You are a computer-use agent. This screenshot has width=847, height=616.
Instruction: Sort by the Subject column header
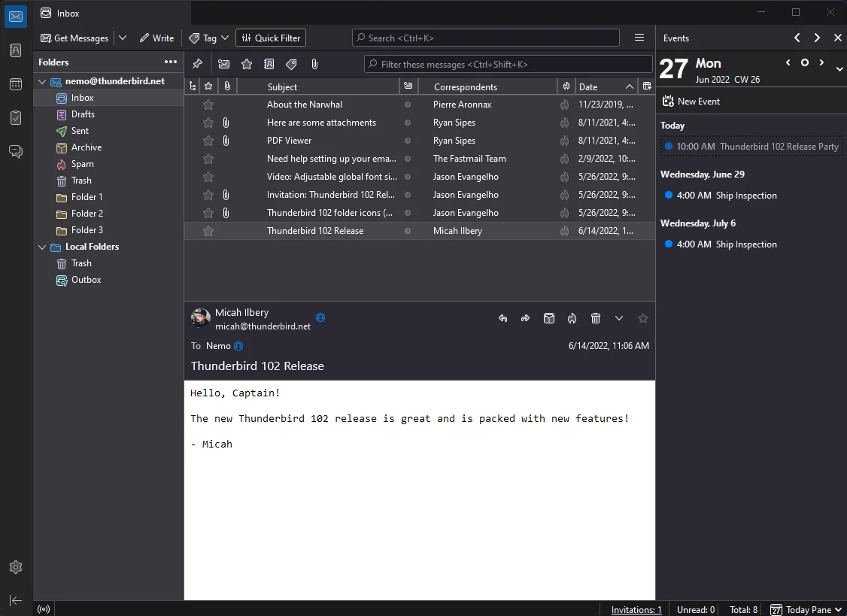click(x=318, y=86)
